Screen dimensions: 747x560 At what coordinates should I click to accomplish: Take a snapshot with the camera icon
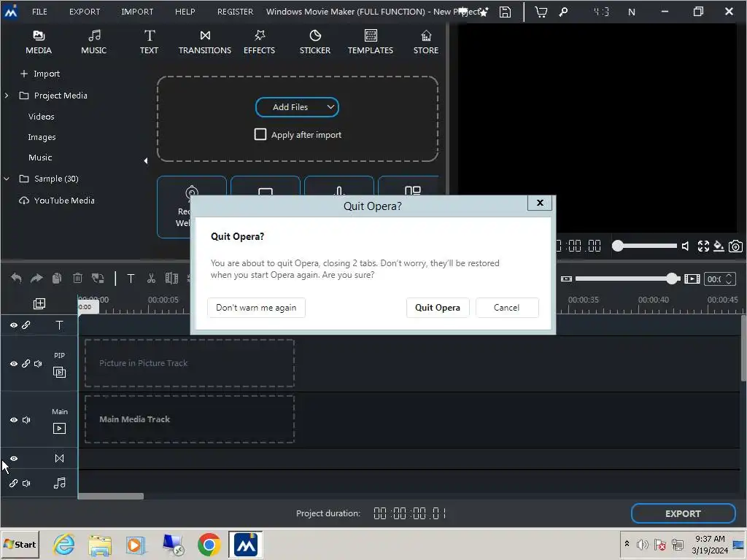[735, 246]
